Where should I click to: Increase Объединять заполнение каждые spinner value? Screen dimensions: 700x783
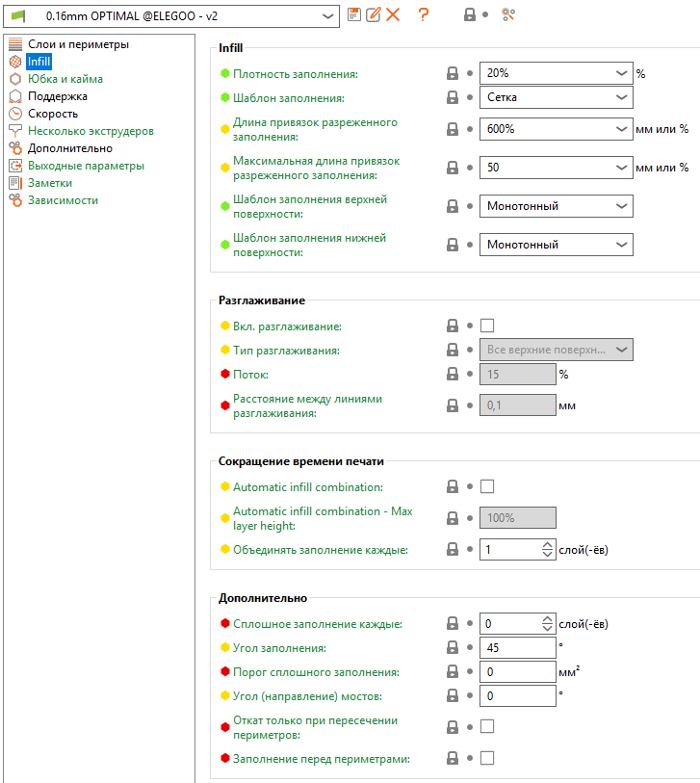tap(549, 544)
